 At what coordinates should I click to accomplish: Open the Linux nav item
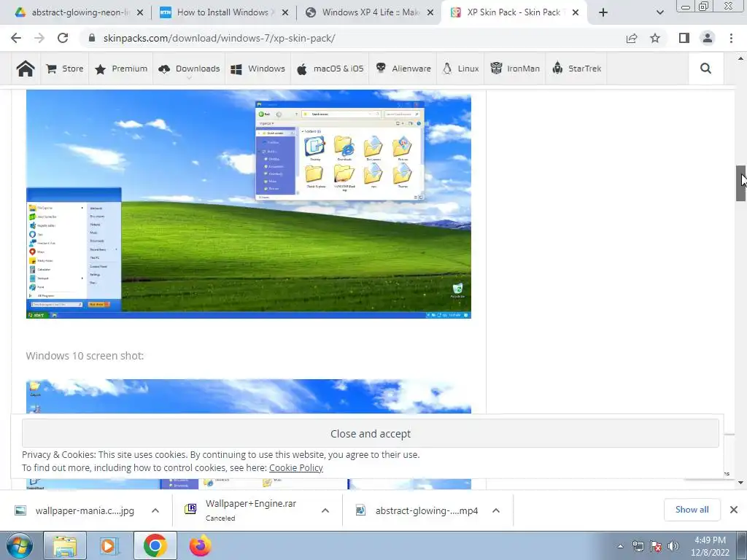460,69
